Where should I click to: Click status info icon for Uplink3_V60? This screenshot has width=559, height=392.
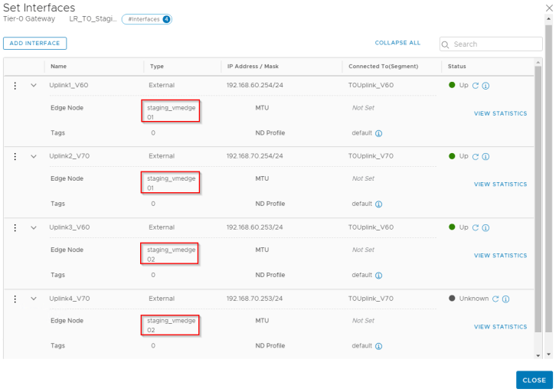pos(485,227)
